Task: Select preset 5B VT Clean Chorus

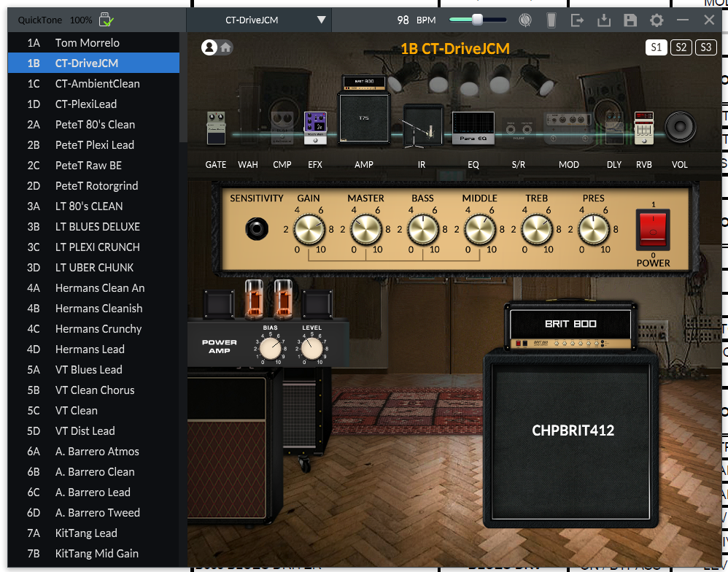Action: pyautogui.click(x=93, y=390)
